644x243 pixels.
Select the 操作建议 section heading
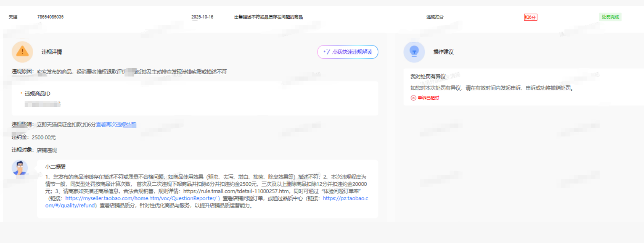click(x=443, y=52)
